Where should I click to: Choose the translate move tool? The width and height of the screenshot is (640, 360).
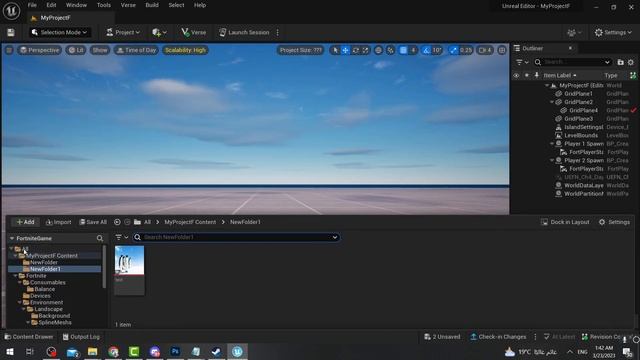coord(345,50)
